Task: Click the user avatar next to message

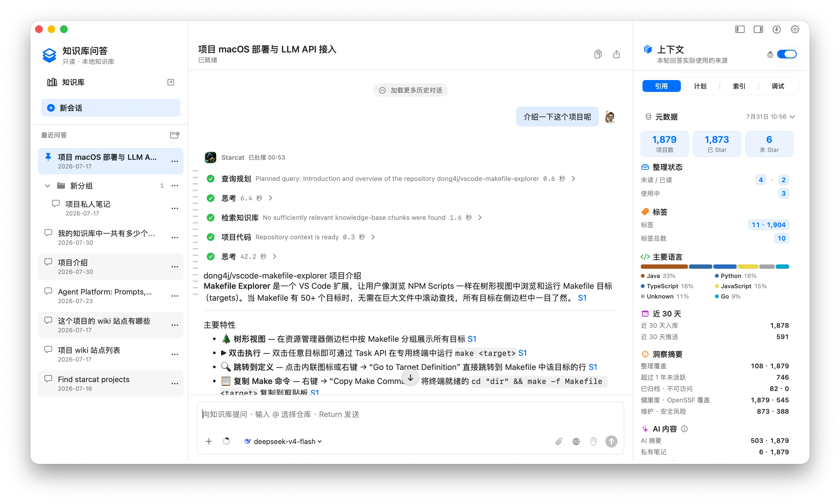Action: 610,117
